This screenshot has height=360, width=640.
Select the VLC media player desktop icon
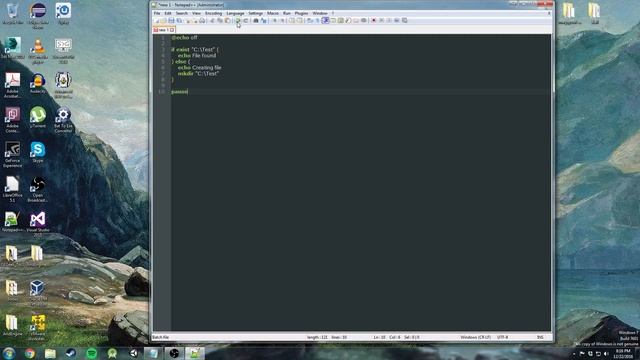pyautogui.click(x=38, y=51)
